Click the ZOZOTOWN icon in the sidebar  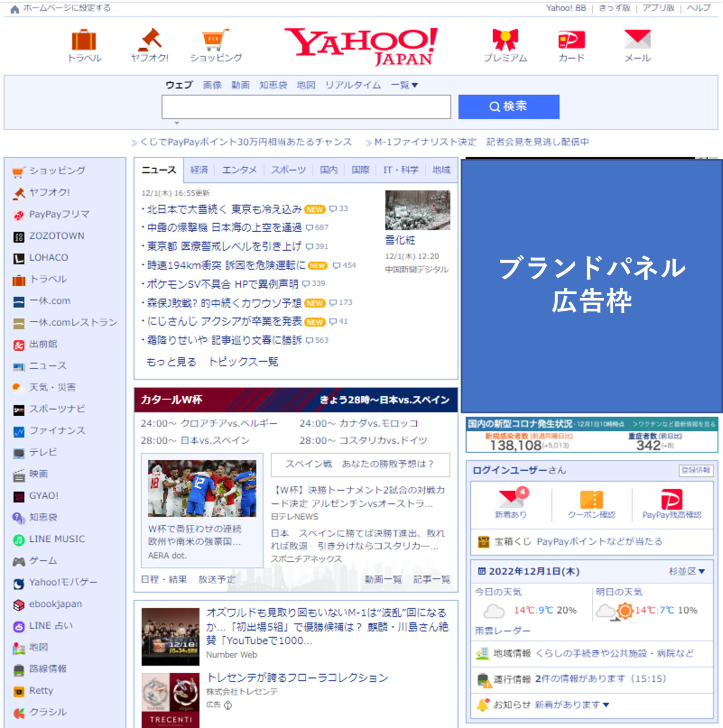pyautogui.click(x=18, y=236)
